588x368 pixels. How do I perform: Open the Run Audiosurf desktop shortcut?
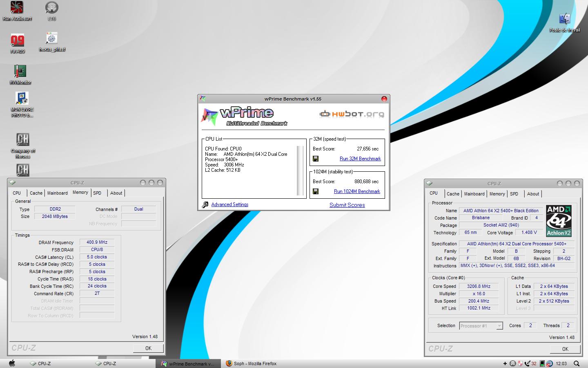point(17,11)
